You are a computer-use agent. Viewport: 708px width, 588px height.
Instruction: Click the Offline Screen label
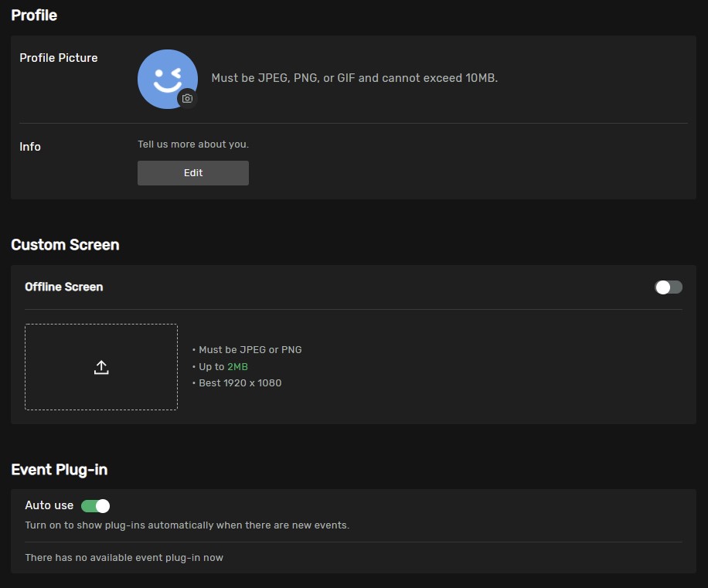pos(63,287)
